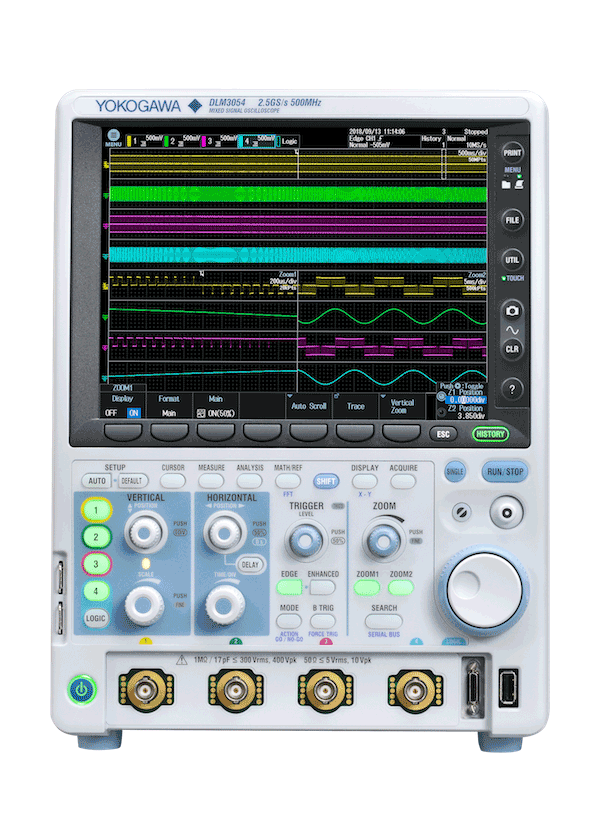
Task: Toggle channel 1 with the yellow button
Action: (96, 510)
